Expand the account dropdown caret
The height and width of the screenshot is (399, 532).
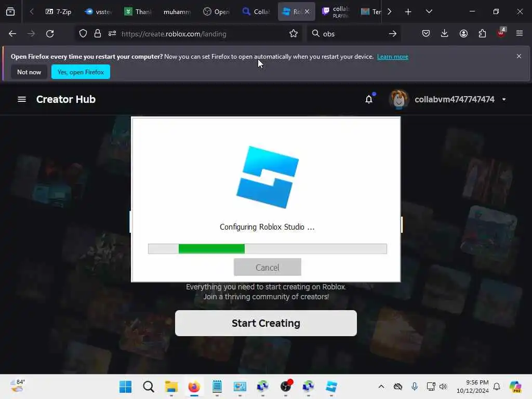[504, 99]
